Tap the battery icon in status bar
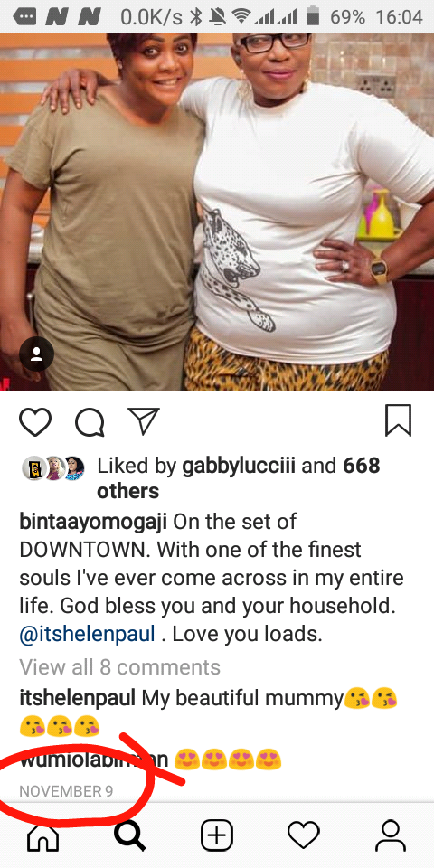 (x=313, y=16)
